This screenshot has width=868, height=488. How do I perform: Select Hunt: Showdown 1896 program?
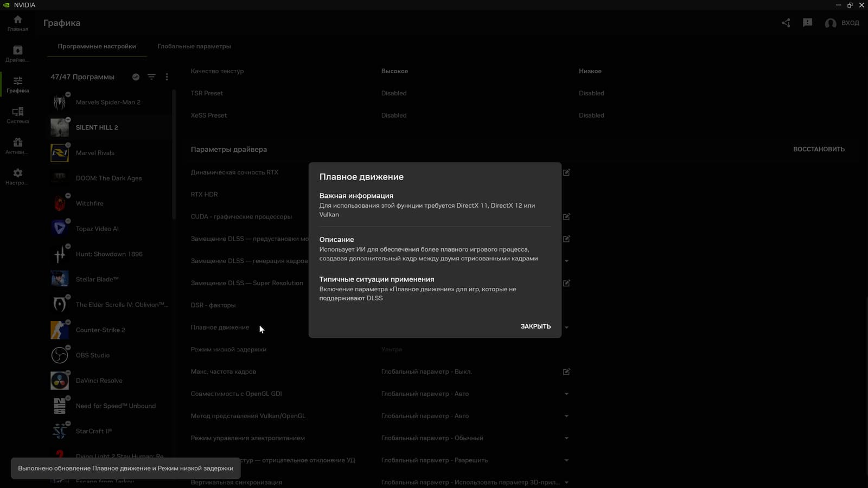click(111, 254)
